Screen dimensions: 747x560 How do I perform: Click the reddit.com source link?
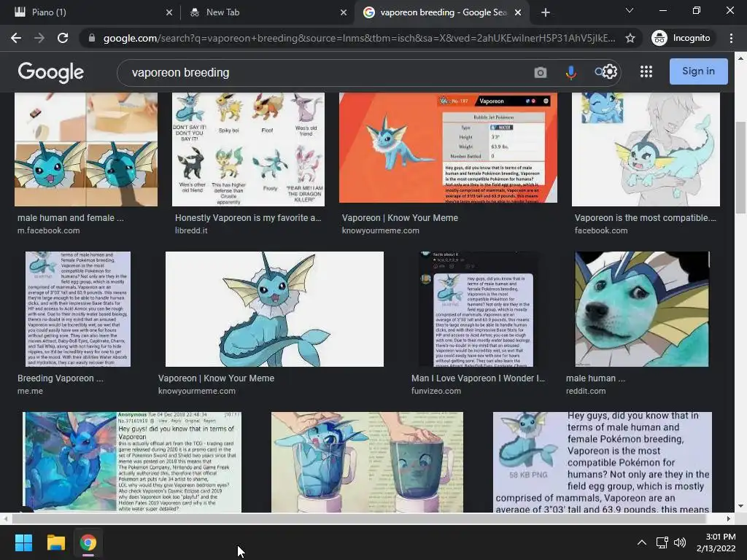click(586, 391)
